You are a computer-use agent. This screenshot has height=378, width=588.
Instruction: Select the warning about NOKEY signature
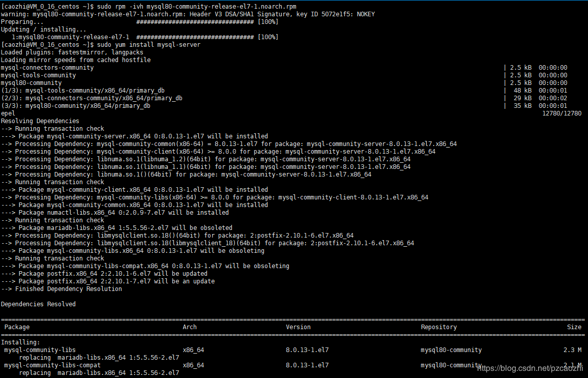pos(142,14)
